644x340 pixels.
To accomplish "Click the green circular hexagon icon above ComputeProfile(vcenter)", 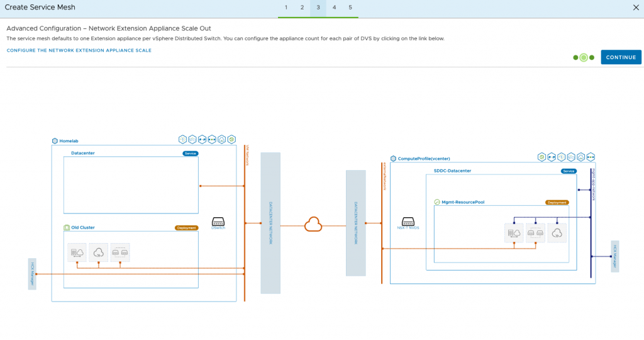I will click(x=541, y=157).
